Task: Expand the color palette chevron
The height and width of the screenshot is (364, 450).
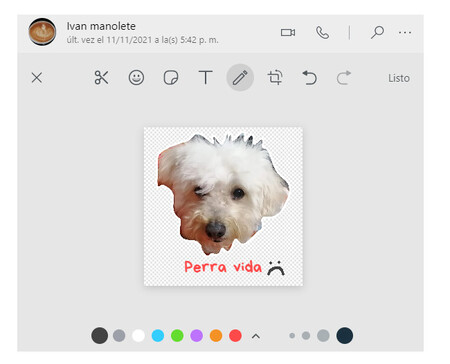Action: pyautogui.click(x=256, y=336)
